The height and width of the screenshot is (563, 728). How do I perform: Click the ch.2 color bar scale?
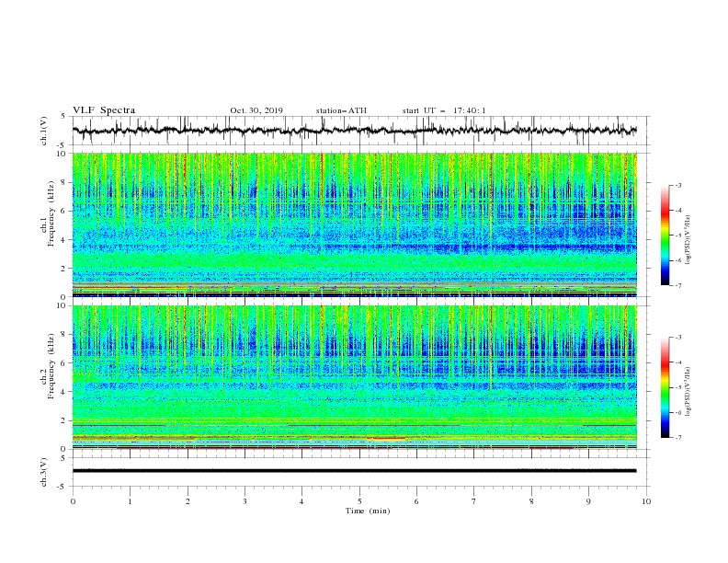[665, 387]
